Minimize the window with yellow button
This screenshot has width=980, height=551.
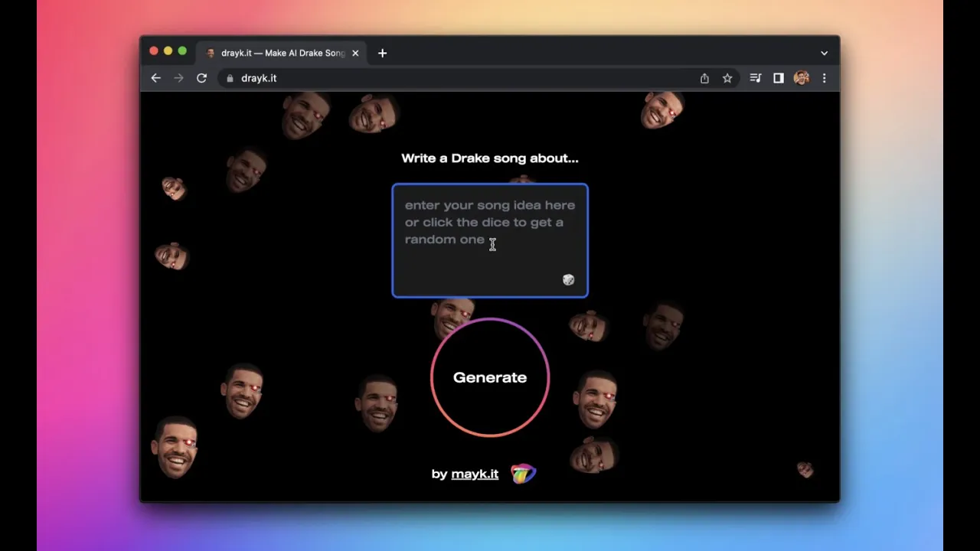coord(168,51)
